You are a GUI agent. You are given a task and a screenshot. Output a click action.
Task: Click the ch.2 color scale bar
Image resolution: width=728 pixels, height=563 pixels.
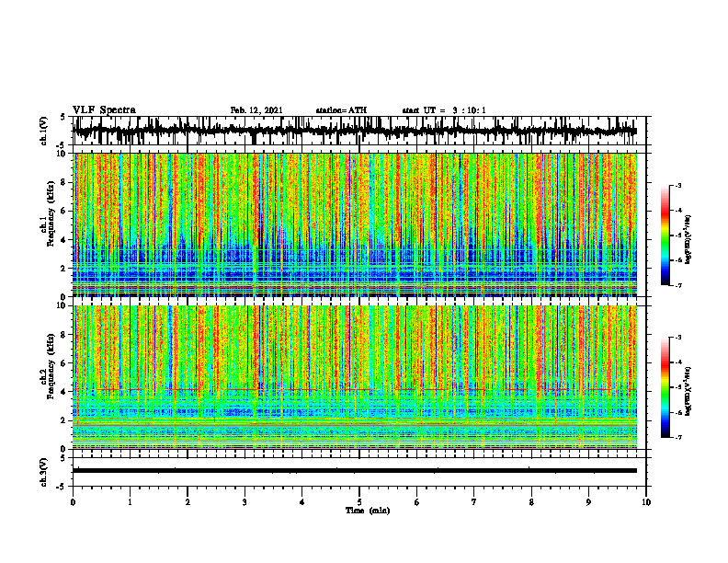click(665, 387)
